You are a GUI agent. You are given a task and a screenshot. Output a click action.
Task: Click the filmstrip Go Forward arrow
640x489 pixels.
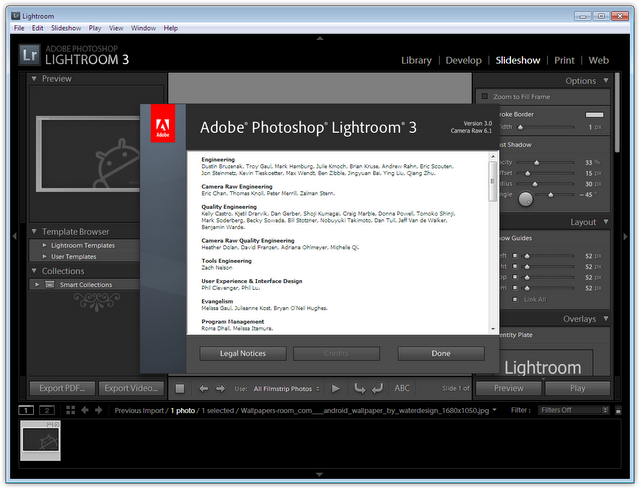point(98,410)
